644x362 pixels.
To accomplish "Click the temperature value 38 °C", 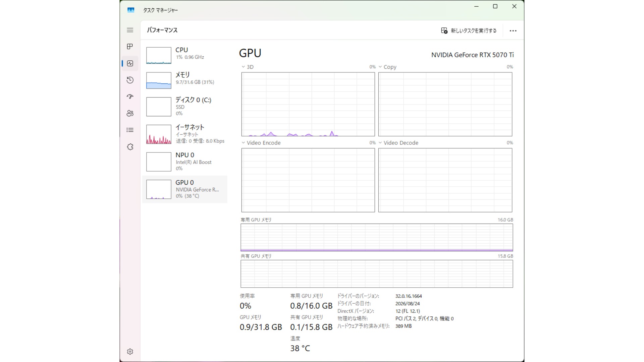I will click(x=300, y=349).
